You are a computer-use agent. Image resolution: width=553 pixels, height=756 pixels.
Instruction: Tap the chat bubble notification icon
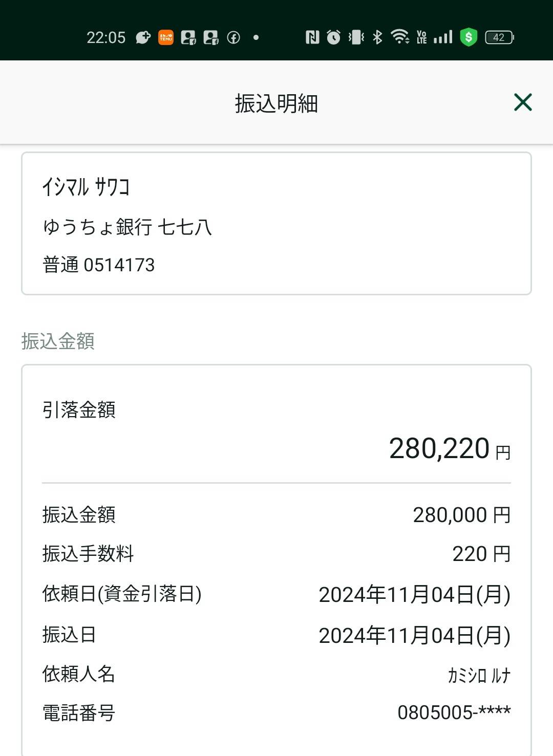pyautogui.click(x=143, y=37)
